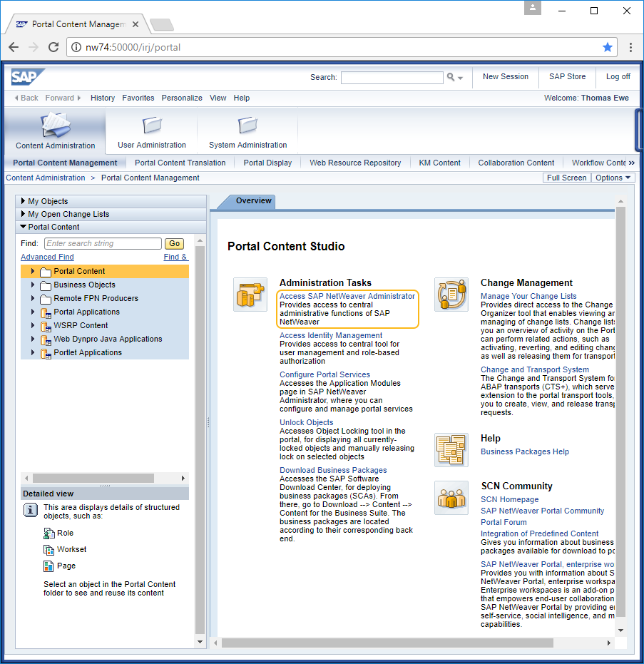Open Access SAP NetWeaver Administrator link
Image resolution: width=644 pixels, height=664 pixels.
(347, 296)
